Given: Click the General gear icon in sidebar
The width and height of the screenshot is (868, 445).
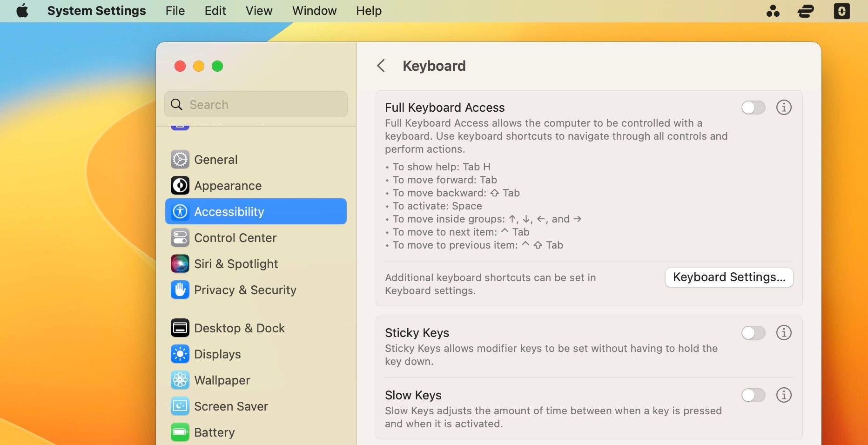Looking at the screenshot, I should pos(180,160).
